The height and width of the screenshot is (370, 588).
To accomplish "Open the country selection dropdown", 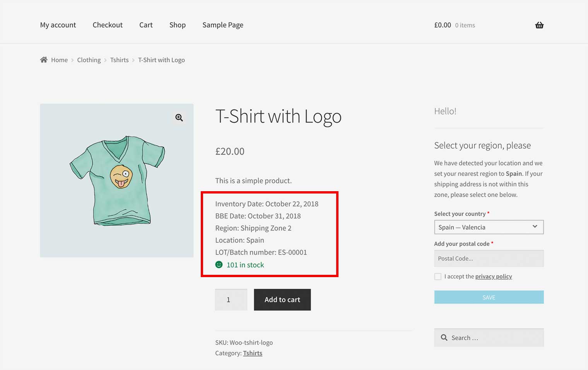I will (x=489, y=227).
